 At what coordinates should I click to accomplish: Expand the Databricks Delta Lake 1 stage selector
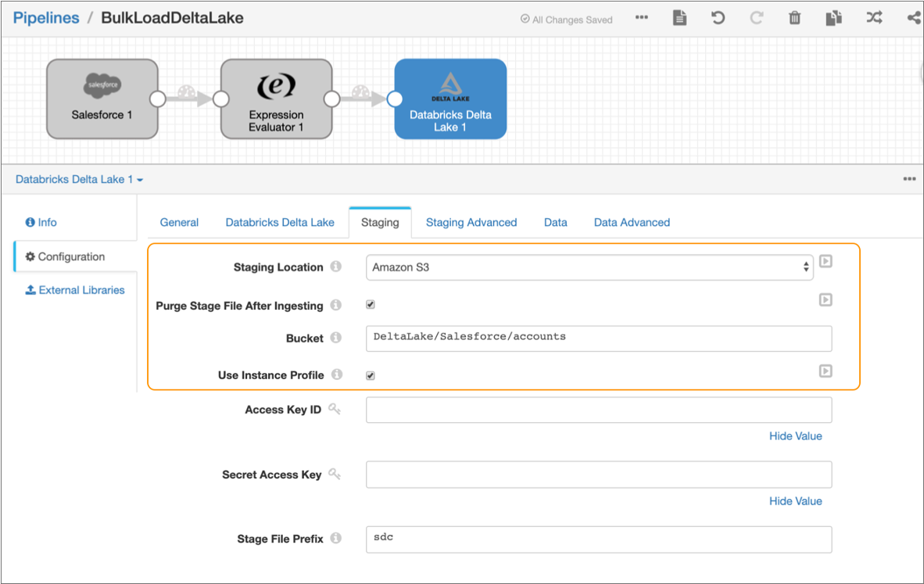click(x=79, y=179)
